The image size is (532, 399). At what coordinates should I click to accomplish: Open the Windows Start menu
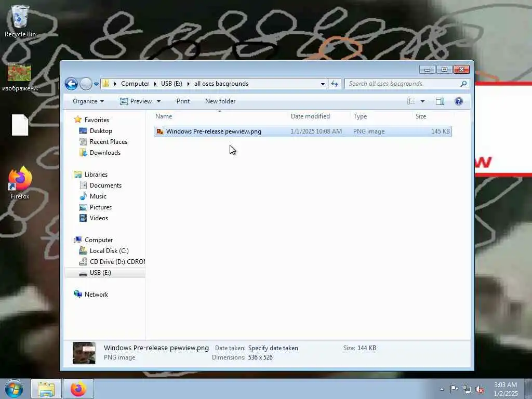click(x=14, y=389)
